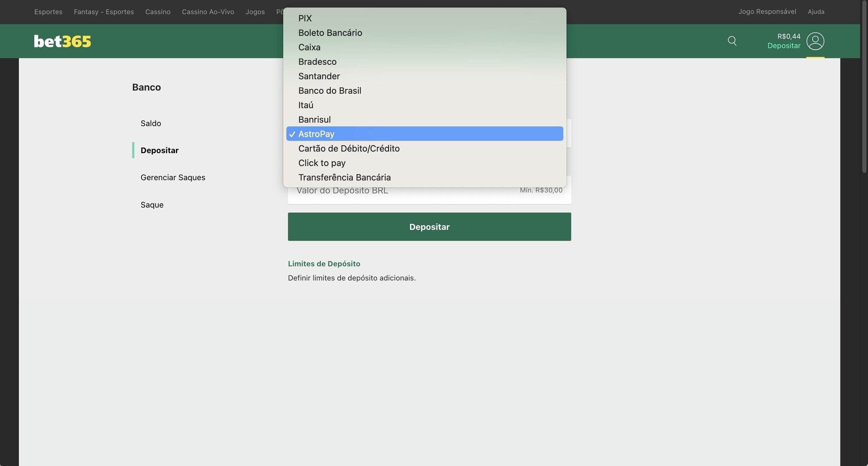The width and height of the screenshot is (868, 466).
Task: Select Banco do Brasil option
Action: pos(425,91)
